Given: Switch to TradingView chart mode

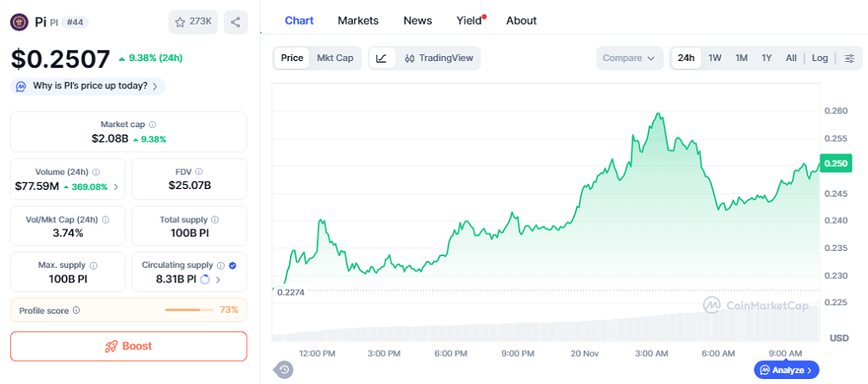Looking at the screenshot, I should click(439, 58).
